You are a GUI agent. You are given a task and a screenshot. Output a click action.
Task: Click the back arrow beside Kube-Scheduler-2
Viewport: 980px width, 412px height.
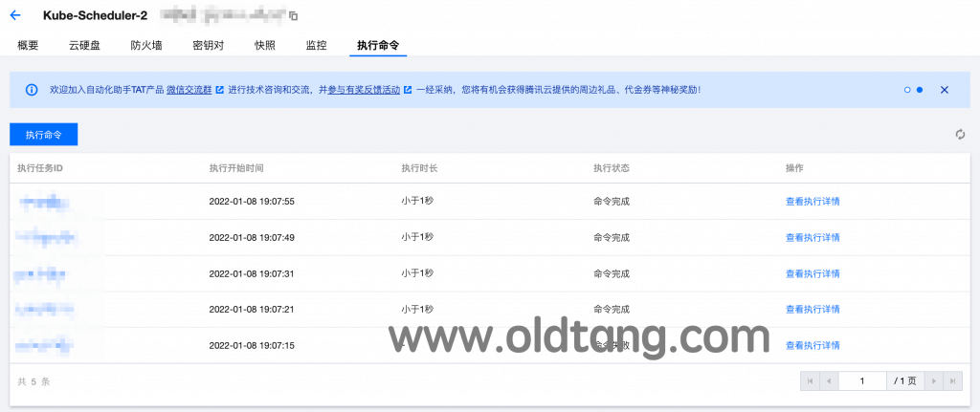tap(15, 15)
